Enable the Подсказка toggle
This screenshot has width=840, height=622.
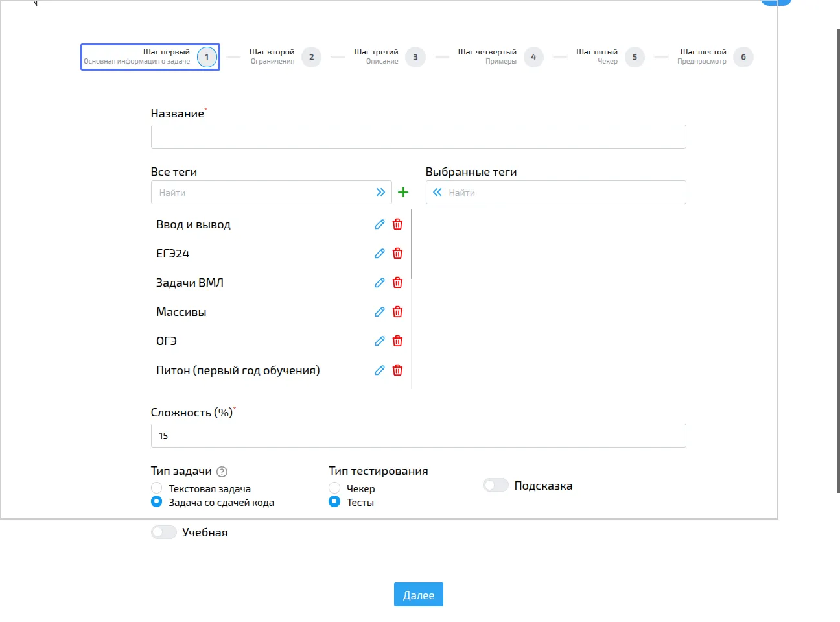point(496,484)
